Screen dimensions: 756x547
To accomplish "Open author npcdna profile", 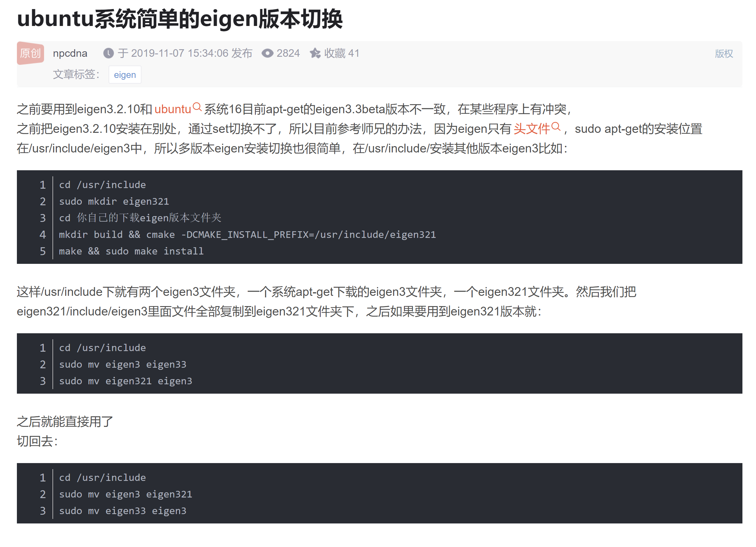I will pos(70,53).
